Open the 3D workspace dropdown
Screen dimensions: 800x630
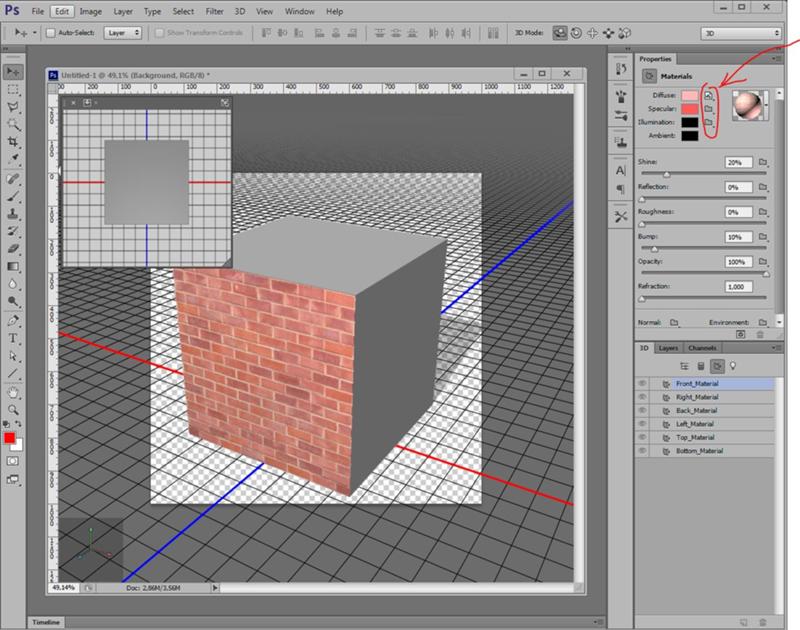(x=742, y=31)
